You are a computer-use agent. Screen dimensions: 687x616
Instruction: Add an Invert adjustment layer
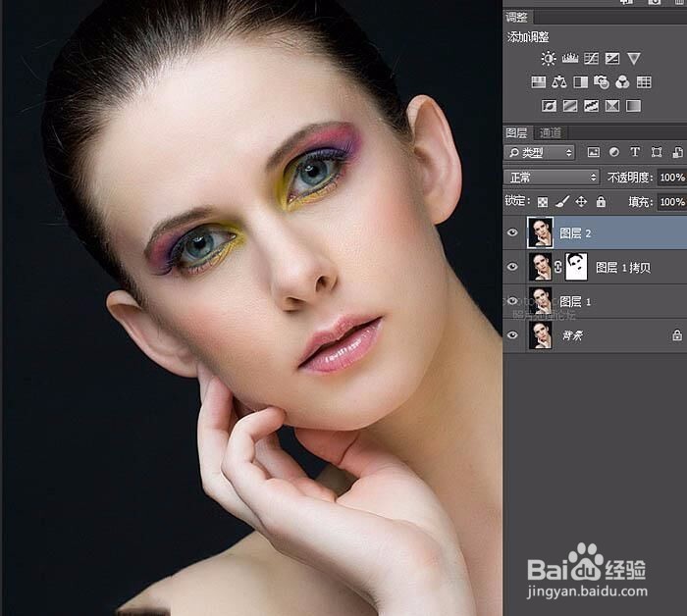pyautogui.click(x=549, y=106)
